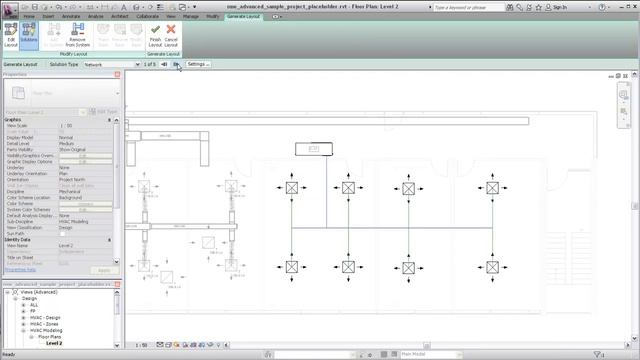Open the subscription key icon in title bar
The width and height of the screenshot is (640, 360).
(x=520, y=7)
